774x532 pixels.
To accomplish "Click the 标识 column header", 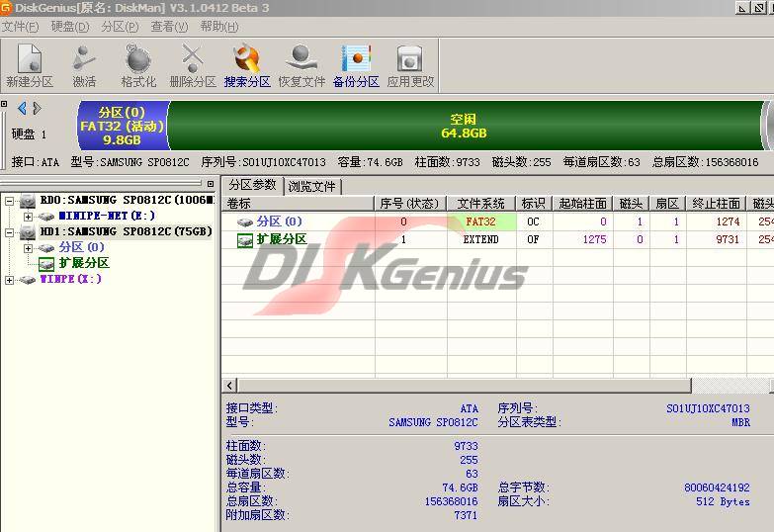I will click(x=534, y=204).
